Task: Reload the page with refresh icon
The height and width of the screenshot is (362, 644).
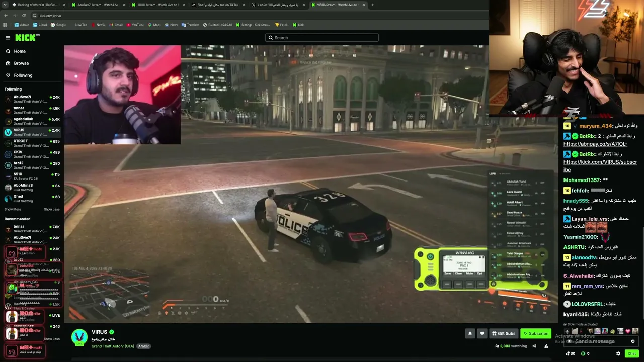Action: 24,16
